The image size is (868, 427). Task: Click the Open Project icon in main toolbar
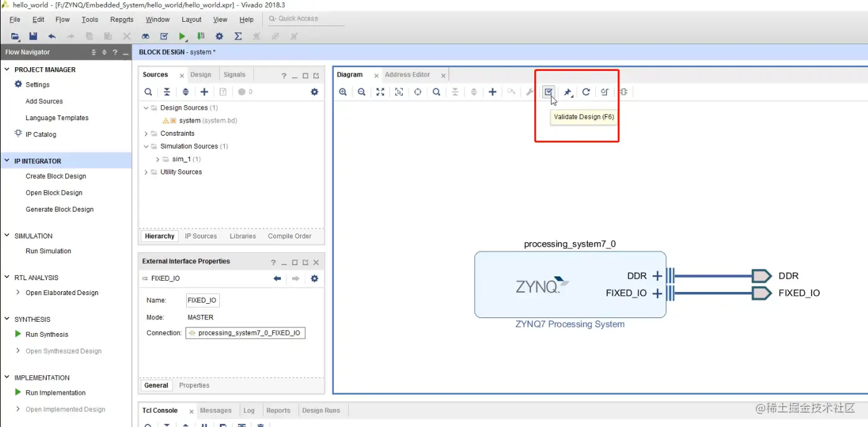point(15,37)
